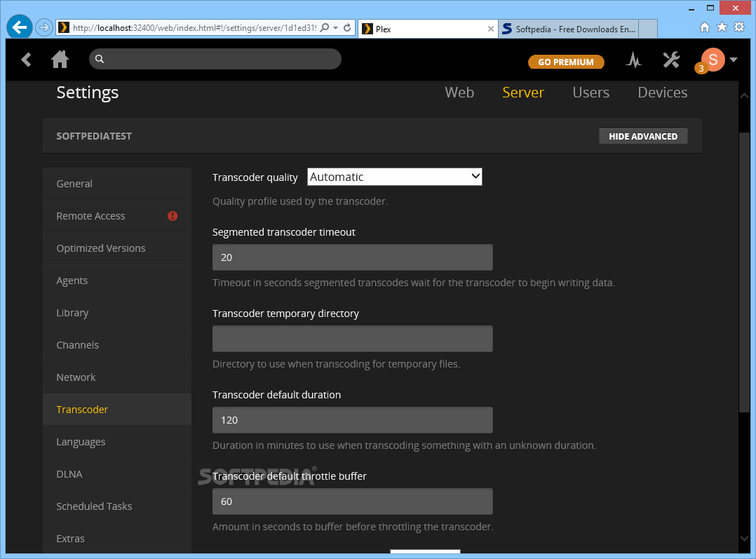
Task: Open Optimized Versions settings
Action: coord(117,248)
